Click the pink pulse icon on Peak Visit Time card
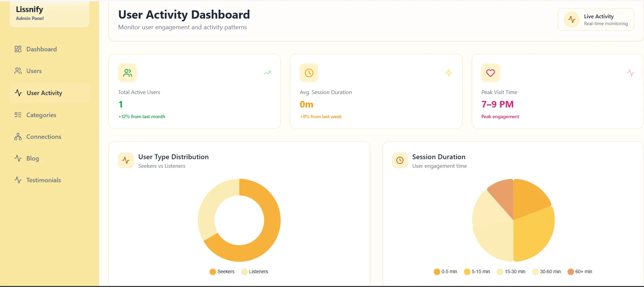644x287 pixels. (631, 73)
